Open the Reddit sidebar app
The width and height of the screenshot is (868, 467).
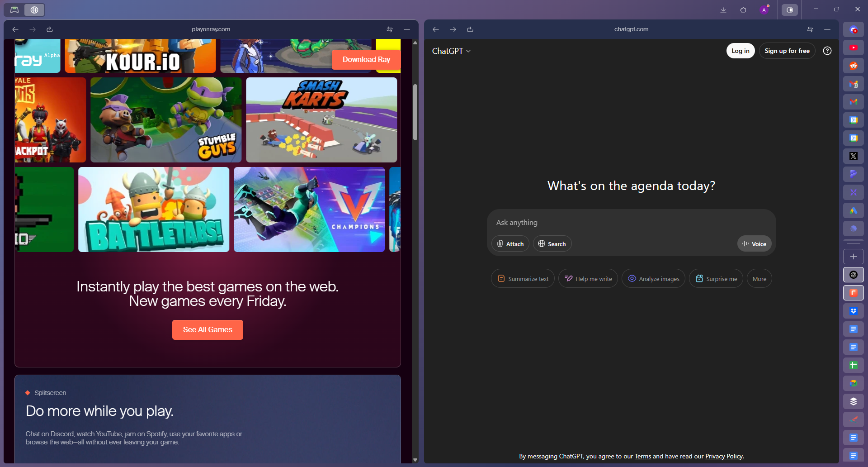(x=854, y=66)
